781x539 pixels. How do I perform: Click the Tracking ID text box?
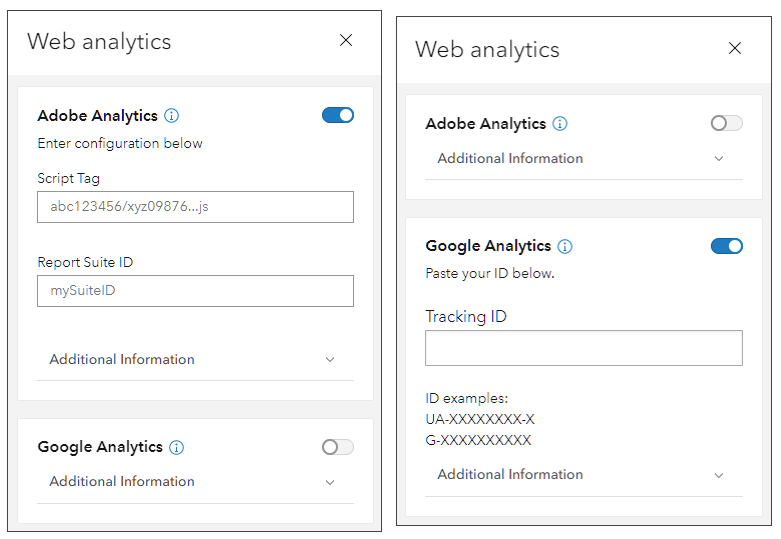(583, 348)
